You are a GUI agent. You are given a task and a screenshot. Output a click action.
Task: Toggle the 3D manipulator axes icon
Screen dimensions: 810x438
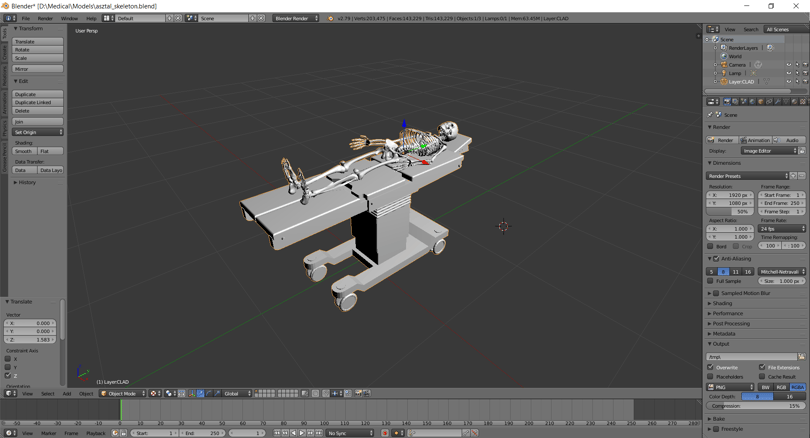pyautogui.click(x=192, y=394)
